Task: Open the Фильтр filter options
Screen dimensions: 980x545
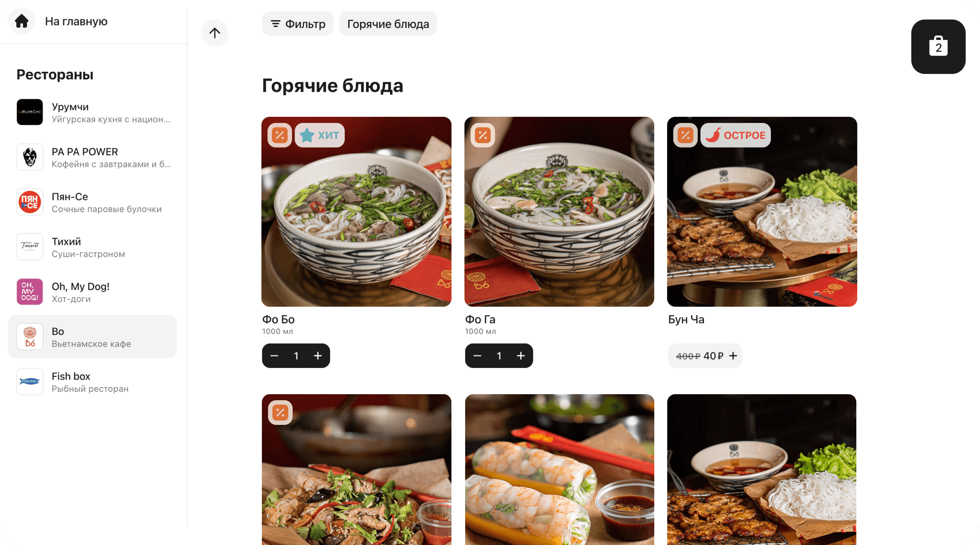Action: [298, 24]
